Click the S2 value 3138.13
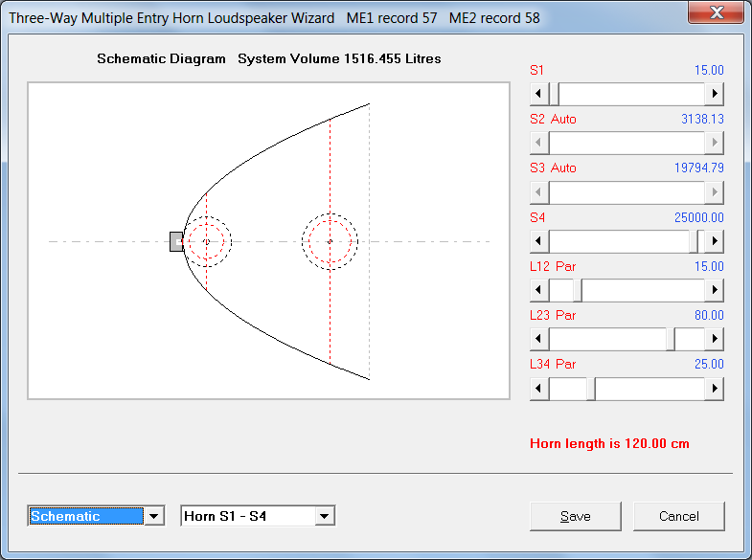The height and width of the screenshot is (560, 752). pos(702,119)
